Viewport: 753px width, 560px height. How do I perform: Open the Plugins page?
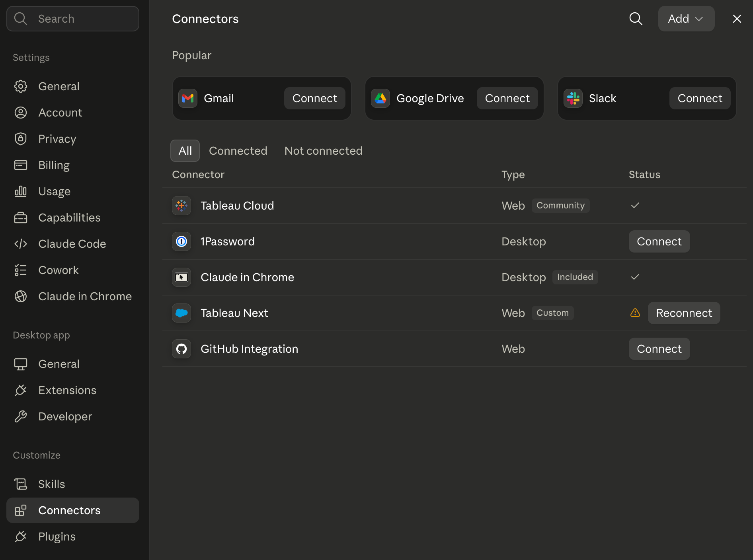tap(73, 537)
